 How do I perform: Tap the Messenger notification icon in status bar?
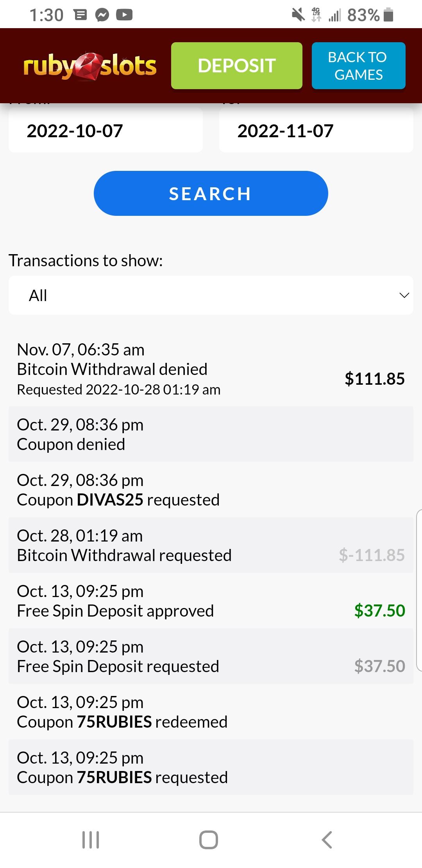click(x=102, y=15)
